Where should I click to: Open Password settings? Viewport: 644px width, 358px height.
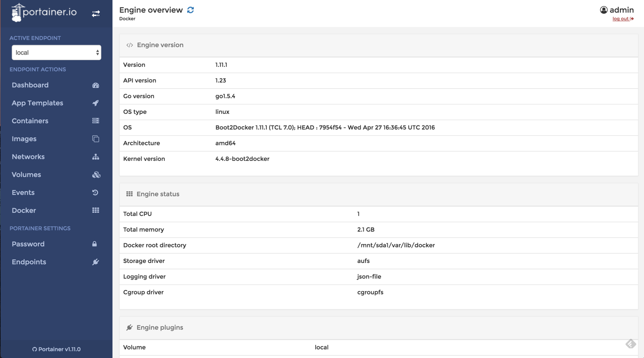click(28, 244)
